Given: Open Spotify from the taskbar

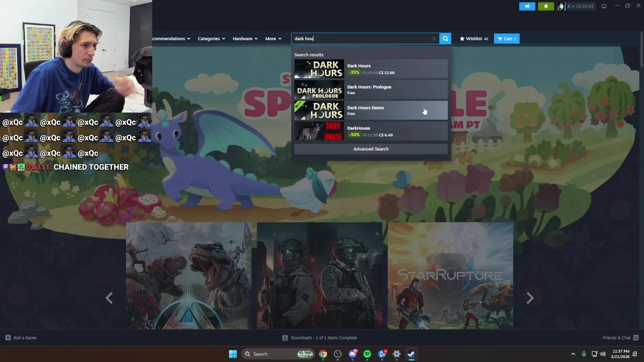Looking at the screenshot, I should tap(367, 354).
